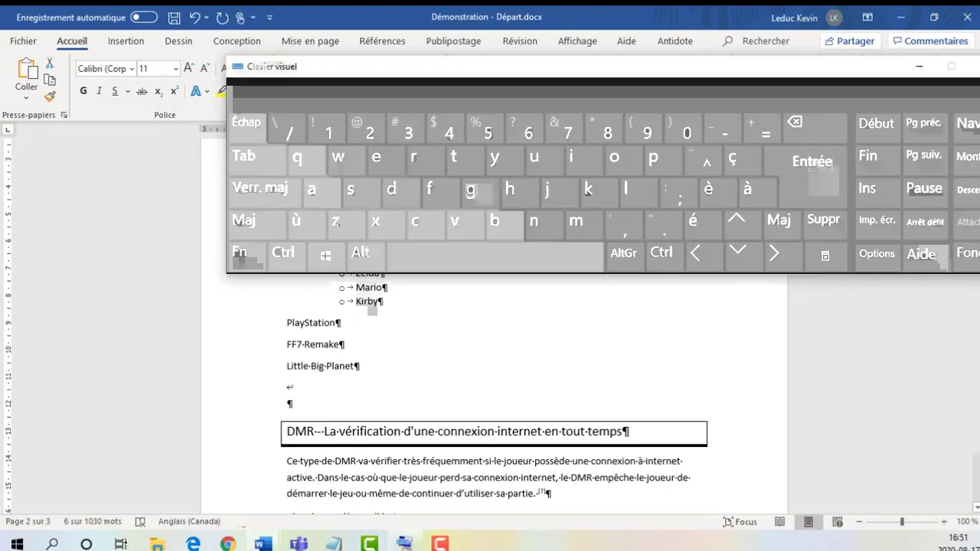The height and width of the screenshot is (551, 980).
Task: Switch to the Révision tab
Action: click(x=520, y=41)
